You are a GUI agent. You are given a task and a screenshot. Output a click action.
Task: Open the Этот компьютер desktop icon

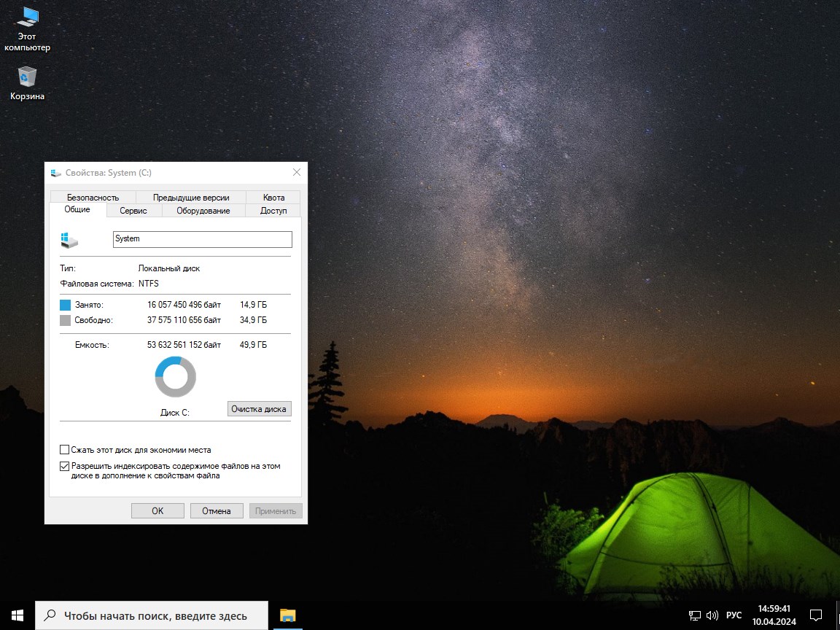point(27,29)
